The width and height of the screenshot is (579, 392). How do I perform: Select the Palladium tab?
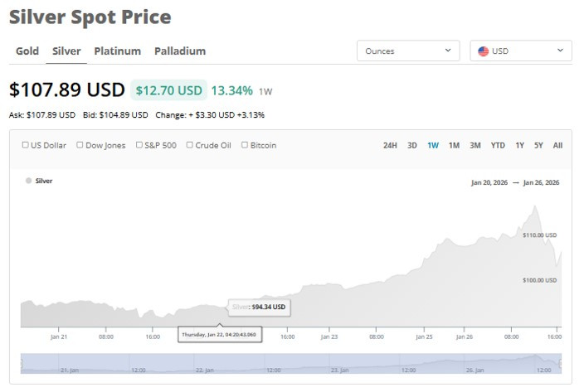(180, 51)
